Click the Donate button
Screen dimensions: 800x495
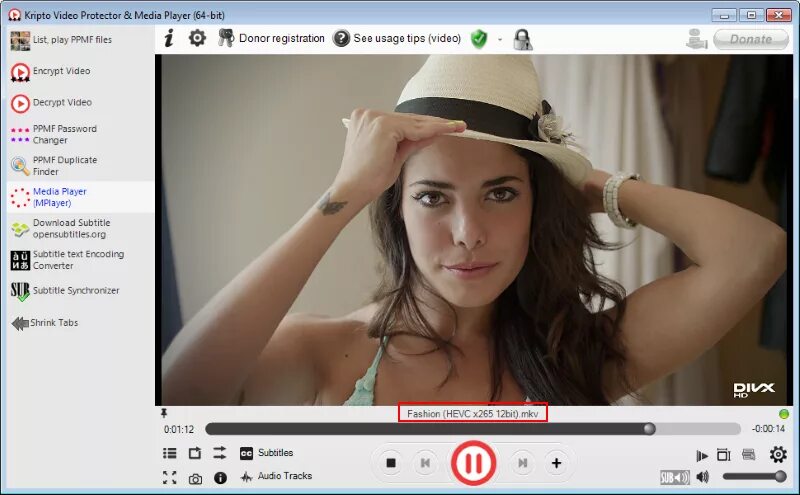[x=751, y=39]
